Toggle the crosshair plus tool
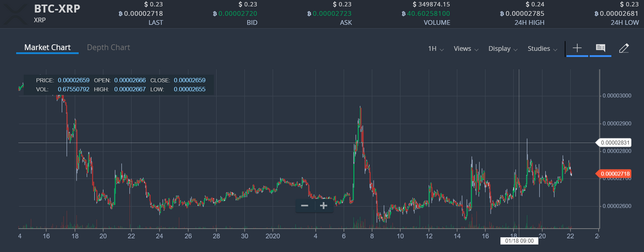The width and height of the screenshot is (644, 252). pyautogui.click(x=577, y=48)
